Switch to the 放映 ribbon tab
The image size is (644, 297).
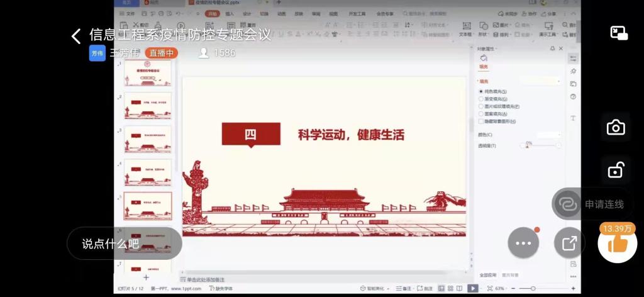299,14
